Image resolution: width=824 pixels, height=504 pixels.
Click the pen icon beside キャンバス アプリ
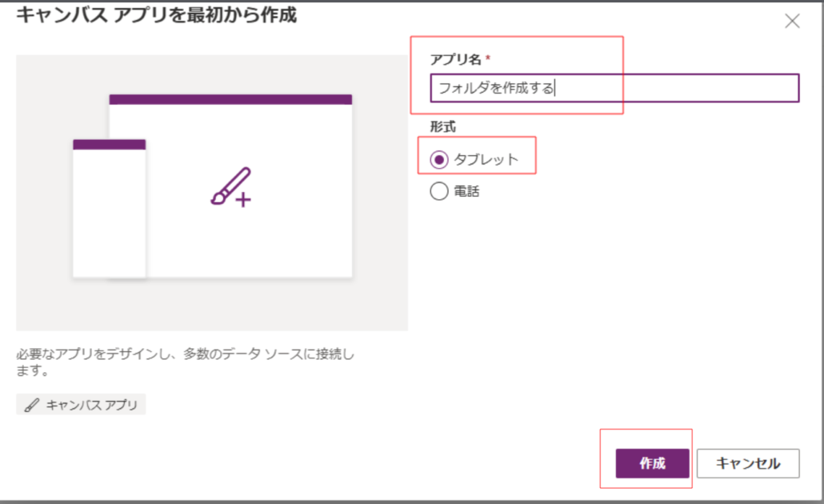(x=31, y=405)
